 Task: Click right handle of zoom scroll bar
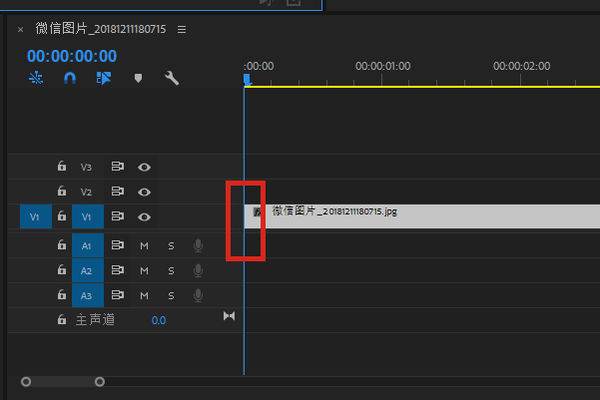[x=99, y=382]
